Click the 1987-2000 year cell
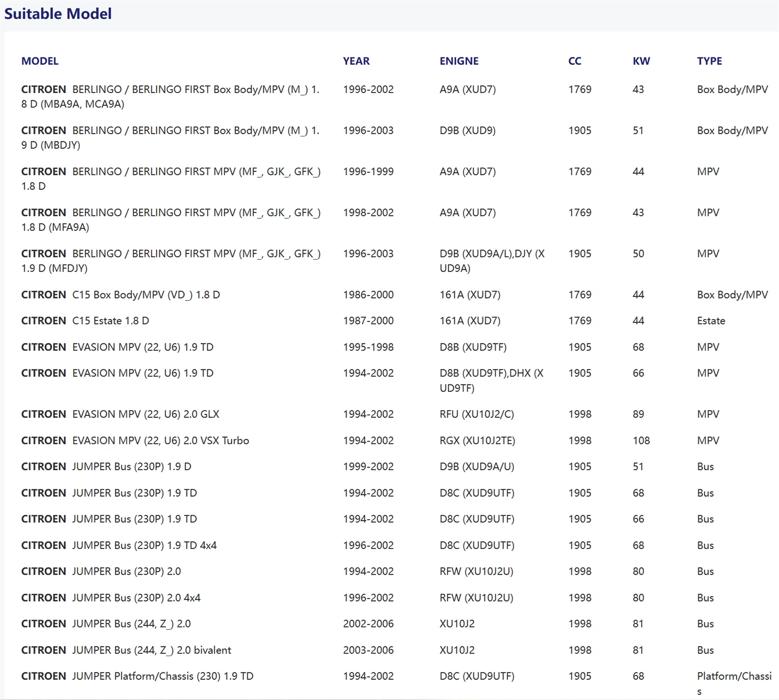 pos(369,321)
